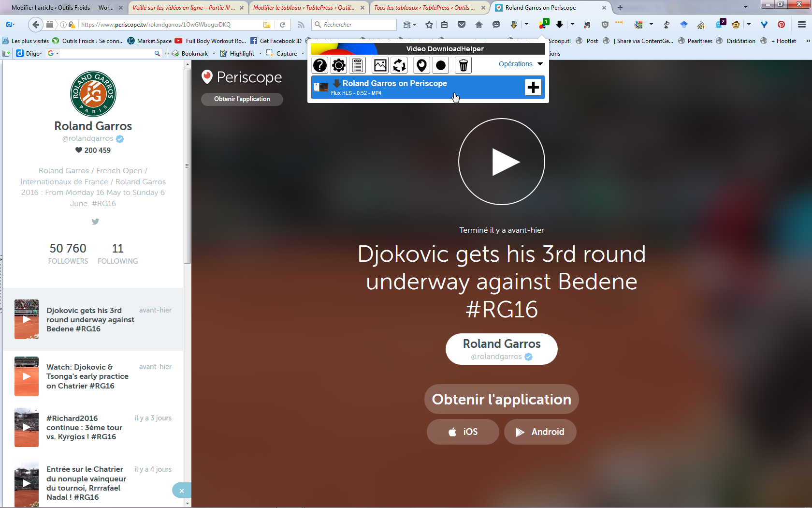Image resolution: width=812 pixels, height=508 pixels.
Task: Click the downloads arrow toolbar icon
Action: coord(559,25)
